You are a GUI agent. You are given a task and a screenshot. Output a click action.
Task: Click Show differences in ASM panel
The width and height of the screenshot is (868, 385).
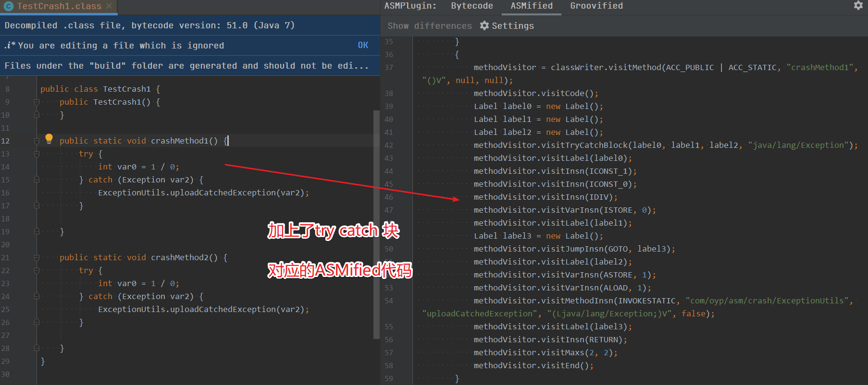[430, 26]
